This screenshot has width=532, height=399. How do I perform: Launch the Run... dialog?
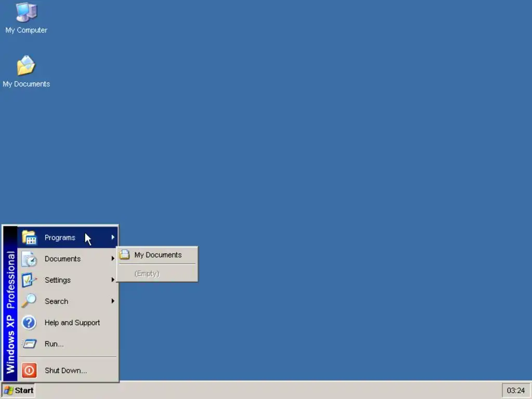coord(68,344)
